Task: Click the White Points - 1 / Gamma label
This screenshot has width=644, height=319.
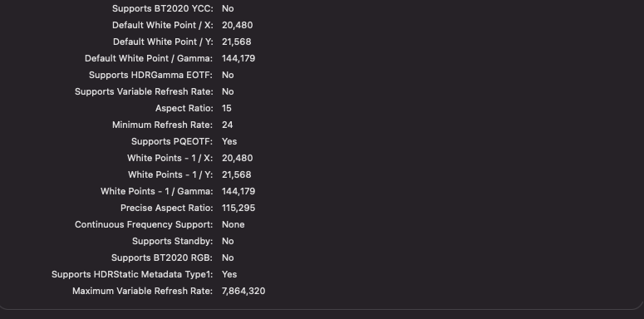Action: point(157,191)
